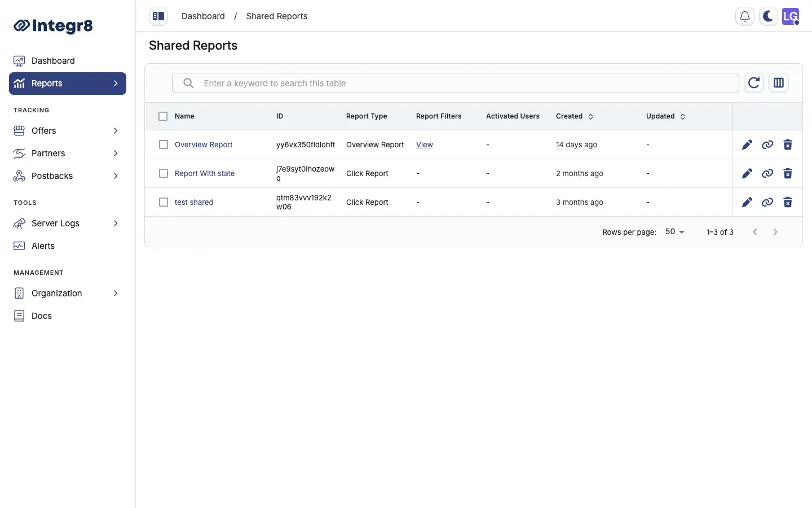Click the Organization building icon
Screen dimensions: 812x508
click(19, 293)
